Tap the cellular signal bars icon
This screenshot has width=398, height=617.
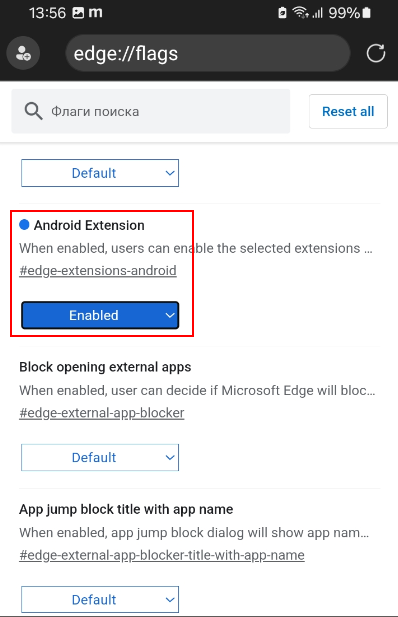click(x=317, y=13)
